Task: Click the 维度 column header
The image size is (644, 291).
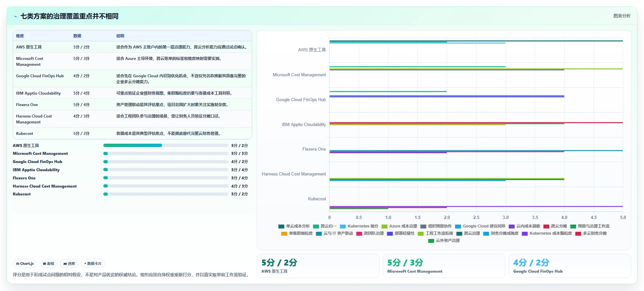Action: click(x=20, y=36)
